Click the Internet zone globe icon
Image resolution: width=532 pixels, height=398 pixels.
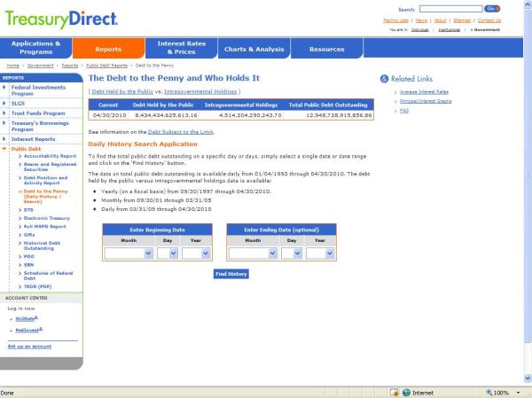(406, 392)
